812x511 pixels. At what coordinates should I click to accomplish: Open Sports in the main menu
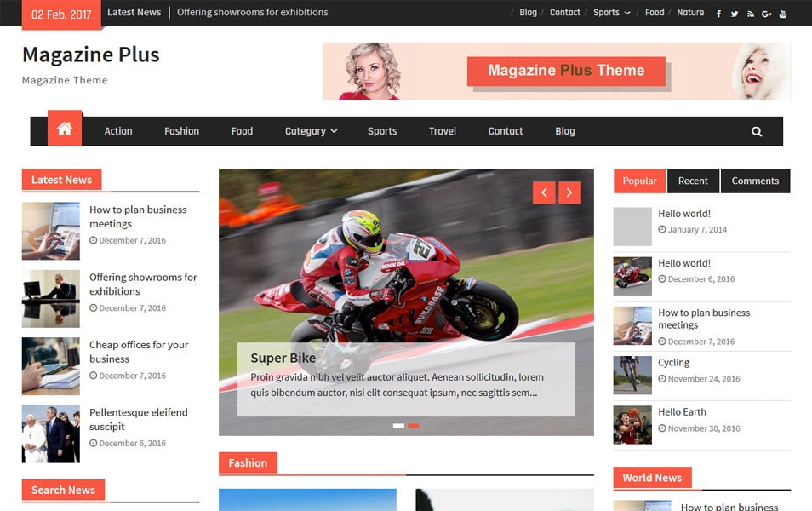(382, 131)
